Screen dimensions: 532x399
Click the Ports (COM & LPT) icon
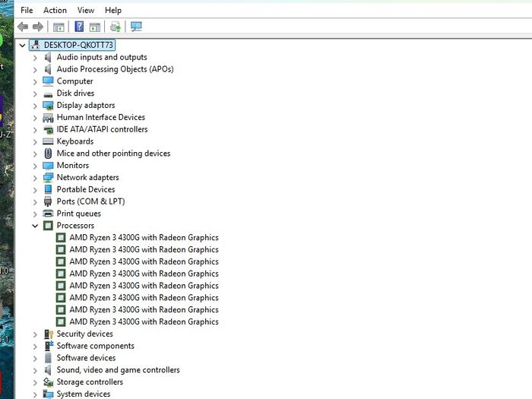48,201
